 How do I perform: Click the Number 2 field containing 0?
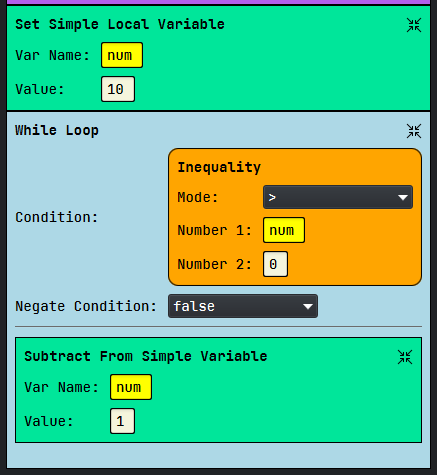tap(275, 264)
